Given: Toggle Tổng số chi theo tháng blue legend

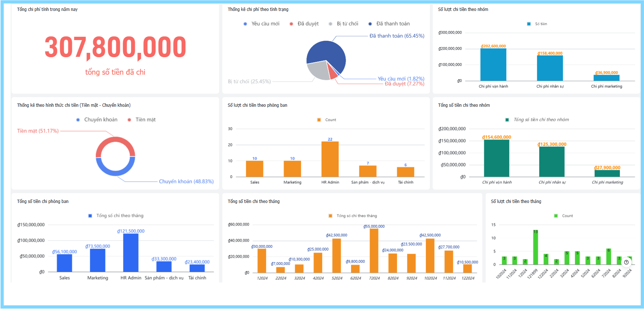Looking at the screenshot, I should (x=116, y=216).
